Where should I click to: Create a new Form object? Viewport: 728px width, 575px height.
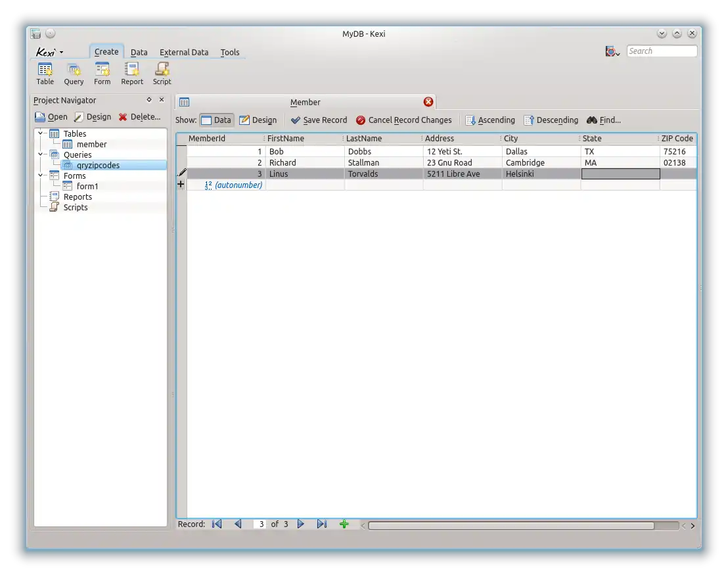(x=102, y=72)
